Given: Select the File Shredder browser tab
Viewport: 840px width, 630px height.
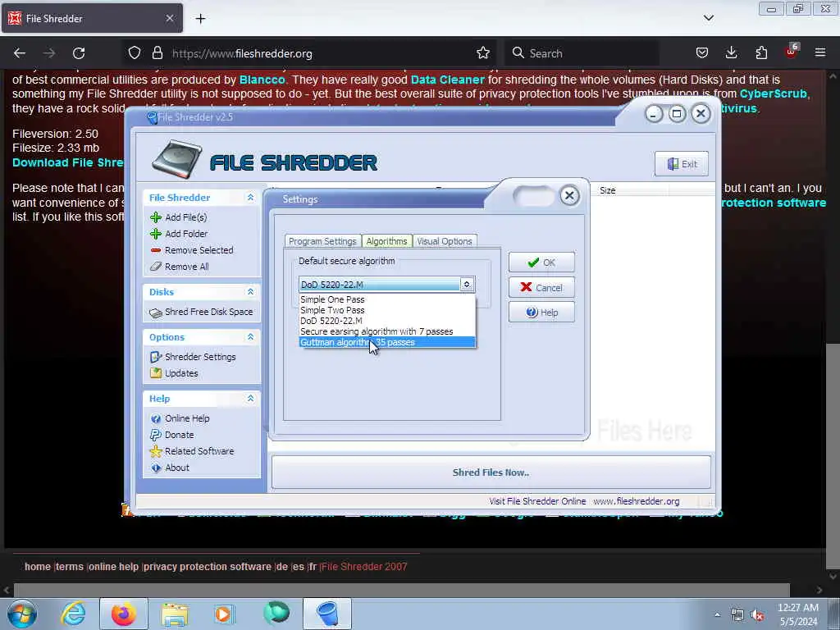Looking at the screenshot, I should tap(92, 18).
